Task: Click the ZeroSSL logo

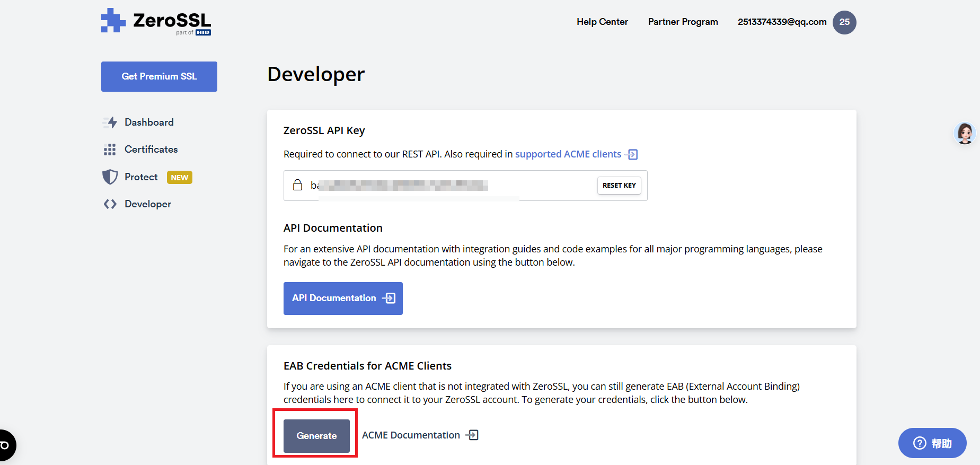Action: [x=156, y=22]
